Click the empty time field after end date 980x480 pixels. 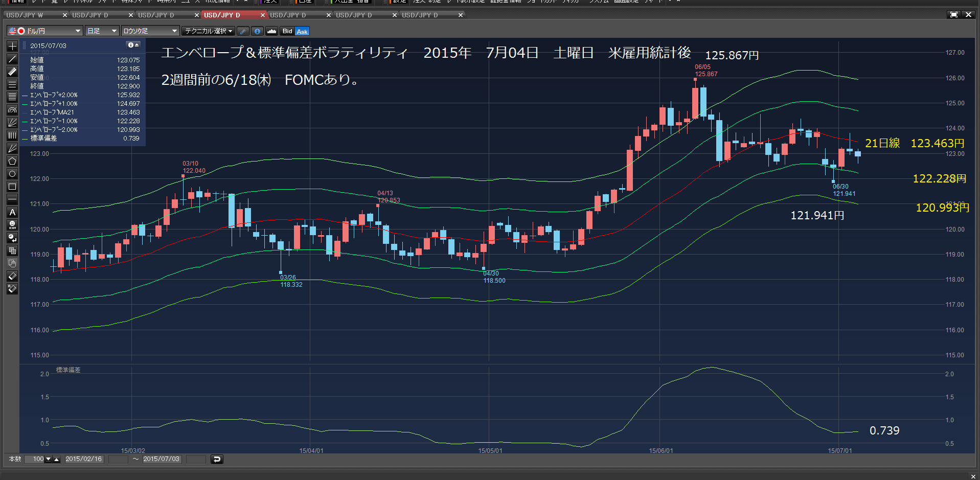(x=196, y=459)
